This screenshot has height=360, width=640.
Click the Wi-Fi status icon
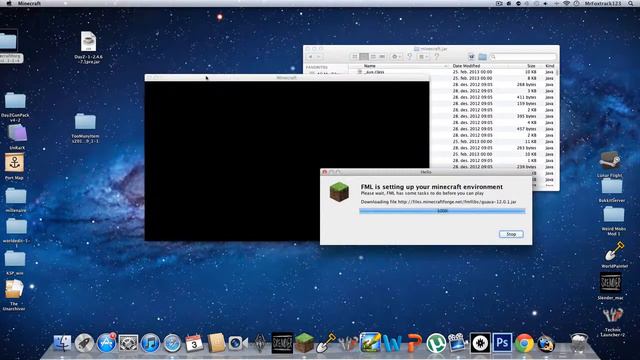[567, 3]
